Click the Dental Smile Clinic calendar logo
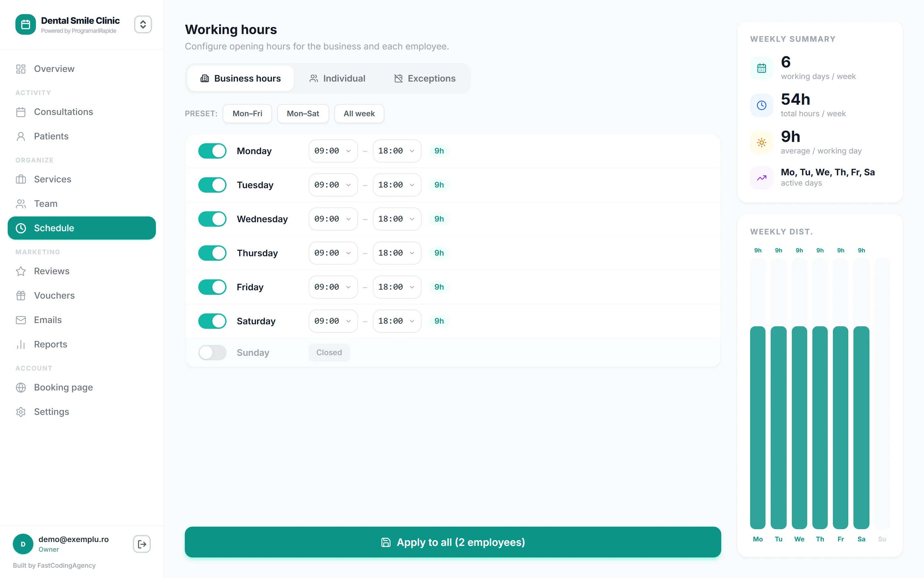 click(x=26, y=24)
